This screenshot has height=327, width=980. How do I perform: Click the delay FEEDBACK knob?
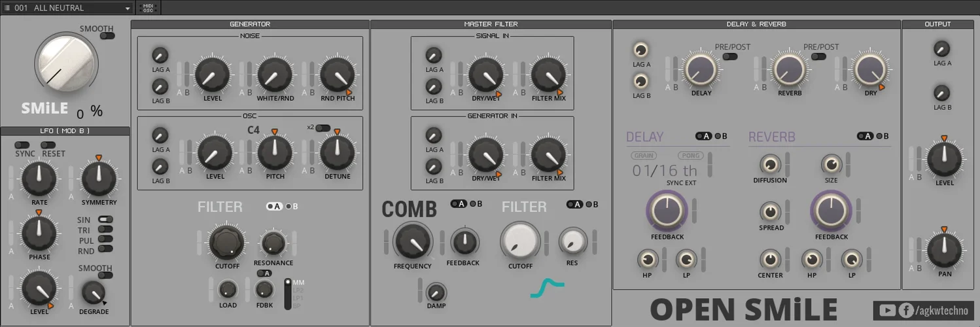tap(667, 211)
